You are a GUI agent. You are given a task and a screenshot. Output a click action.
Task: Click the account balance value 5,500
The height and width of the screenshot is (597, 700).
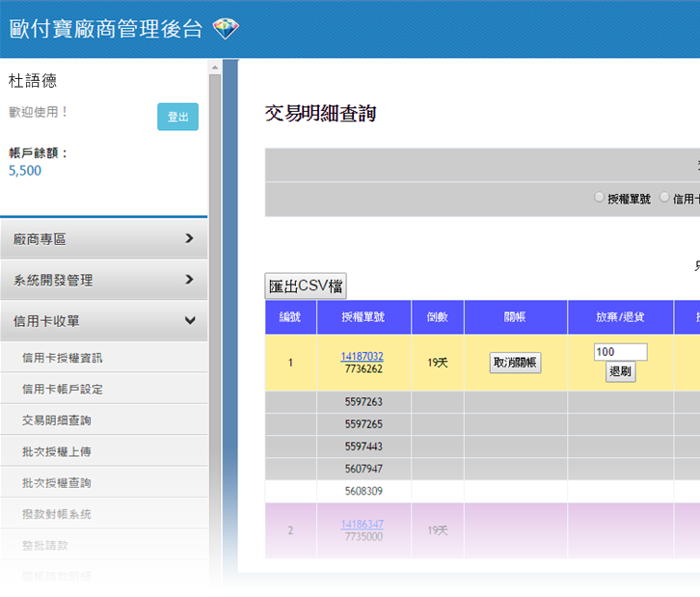25,171
